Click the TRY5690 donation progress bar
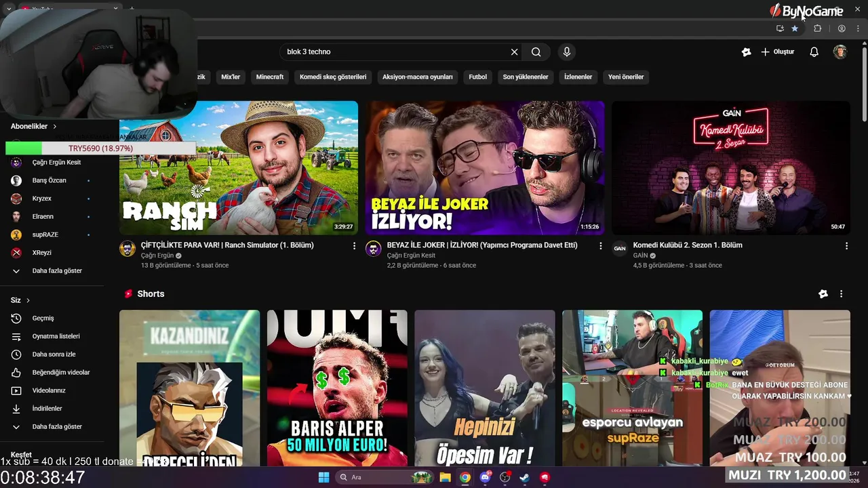The width and height of the screenshot is (868, 488). coord(100,148)
